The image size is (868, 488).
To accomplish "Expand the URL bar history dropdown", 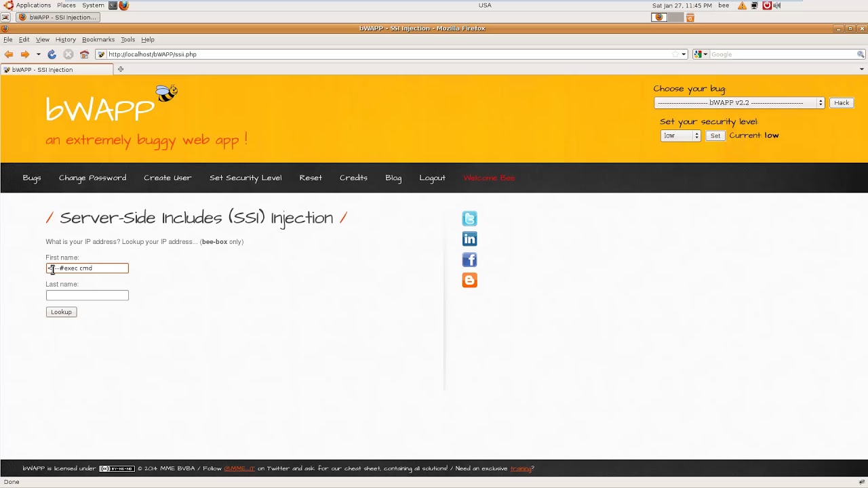I will pos(684,54).
